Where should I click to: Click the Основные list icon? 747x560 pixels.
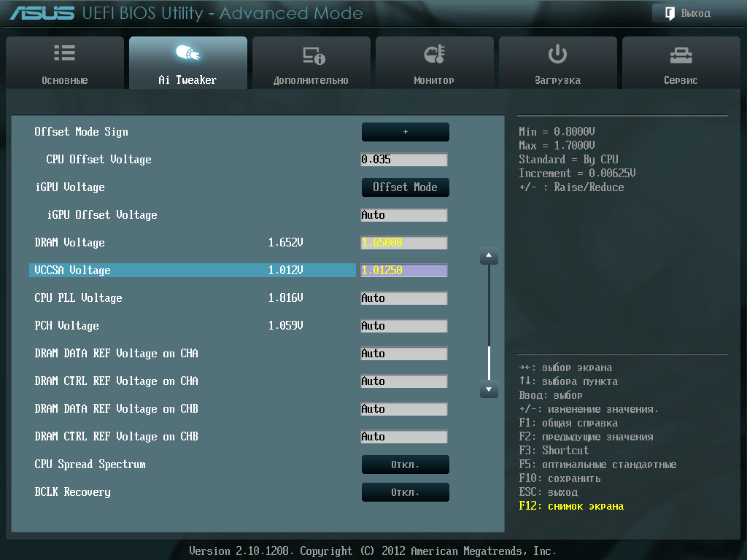pyautogui.click(x=65, y=52)
